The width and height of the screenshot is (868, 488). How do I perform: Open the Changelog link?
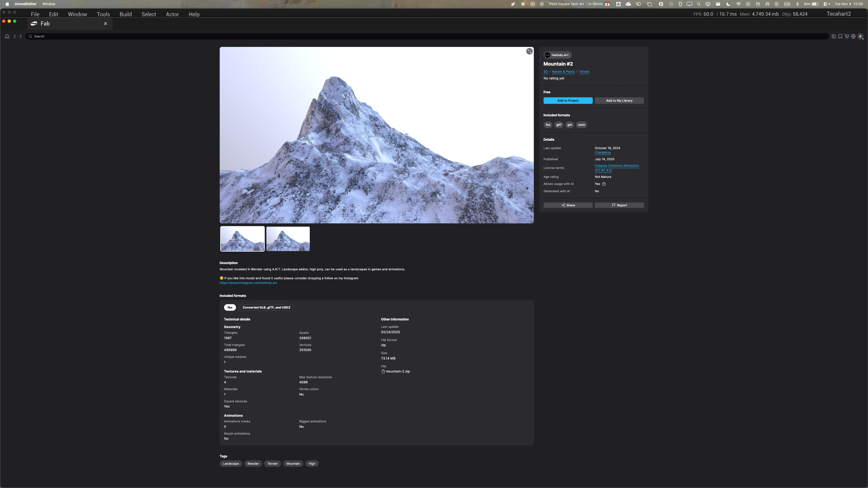[602, 152]
